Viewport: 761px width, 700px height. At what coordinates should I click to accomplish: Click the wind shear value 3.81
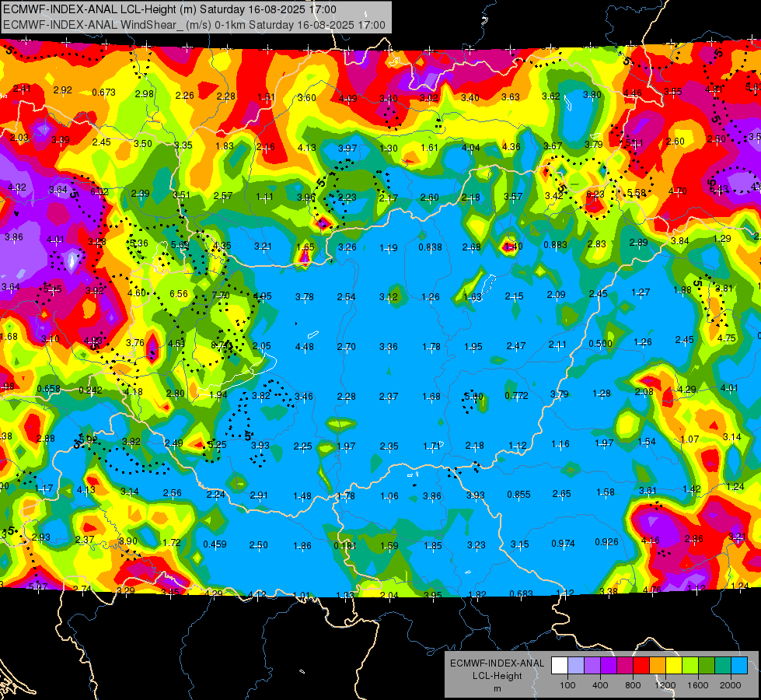tap(724, 289)
